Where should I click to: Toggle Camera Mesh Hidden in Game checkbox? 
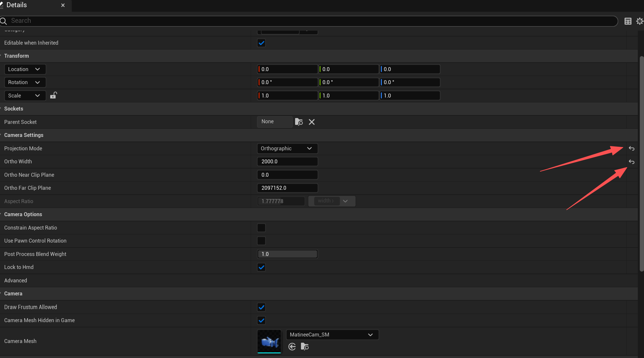(261, 320)
